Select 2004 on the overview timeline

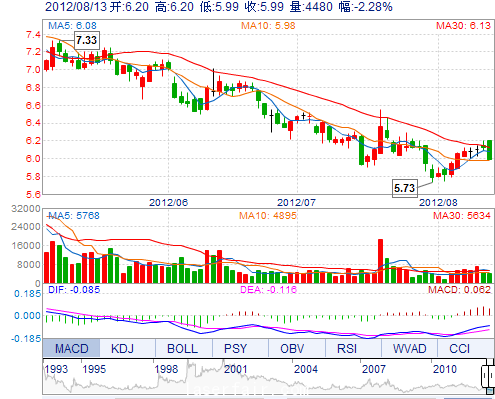(x=305, y=369)
